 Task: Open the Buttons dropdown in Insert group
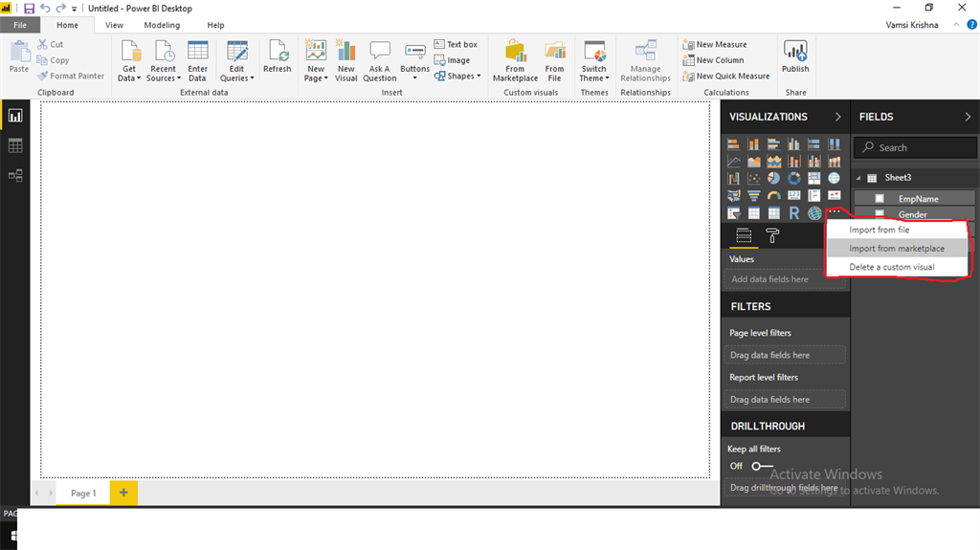[415, 60]
